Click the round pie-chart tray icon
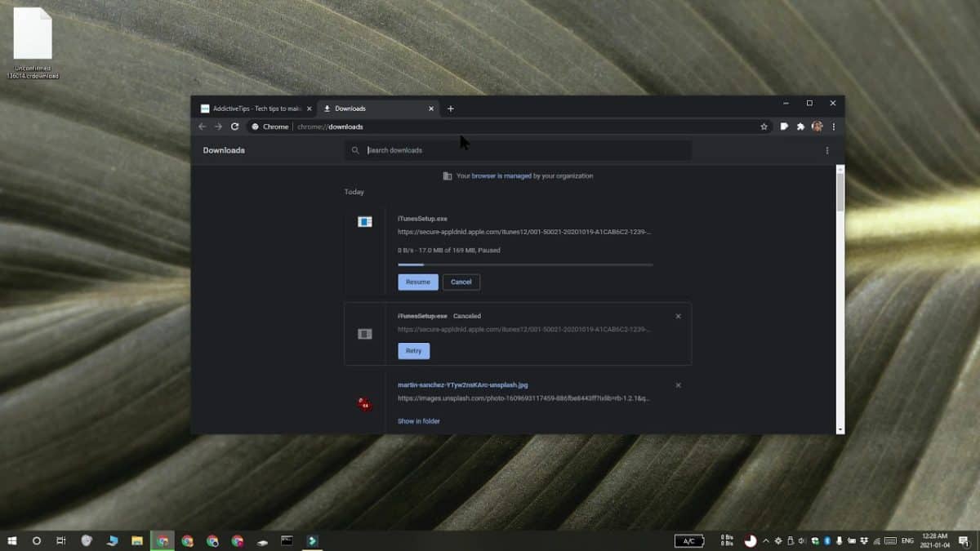980x551 pixels. [x=750, y=540]
